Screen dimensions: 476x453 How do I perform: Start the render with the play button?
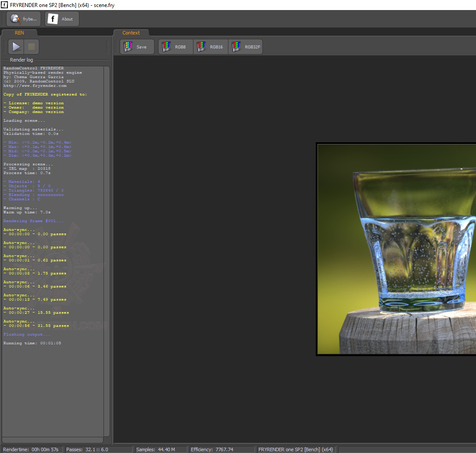(16, 47)
